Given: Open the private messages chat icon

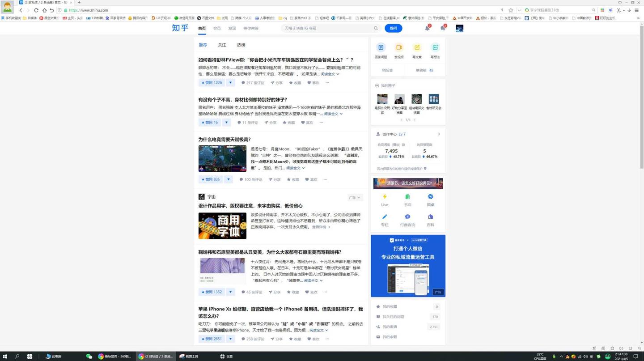Looking at the screenshot, I should pos(443,28).
